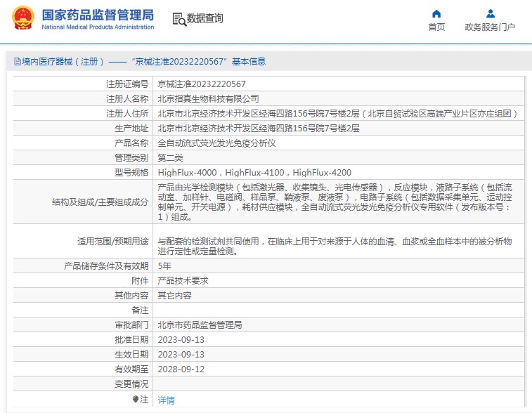Click the 注册证编号 label

127,84
